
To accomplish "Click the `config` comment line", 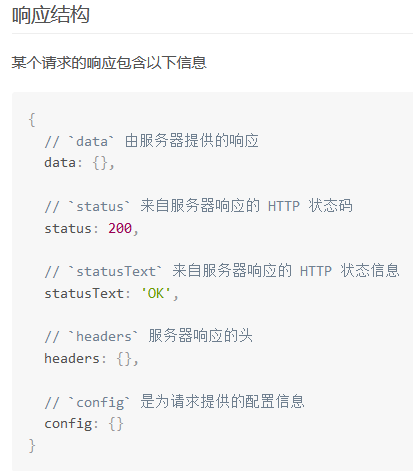I will 174,402.
